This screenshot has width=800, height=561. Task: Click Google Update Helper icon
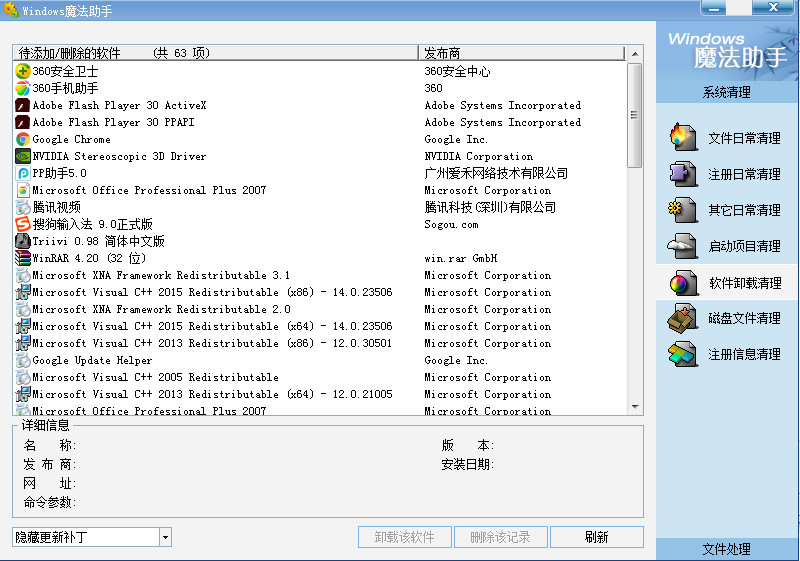coord(23,361)
